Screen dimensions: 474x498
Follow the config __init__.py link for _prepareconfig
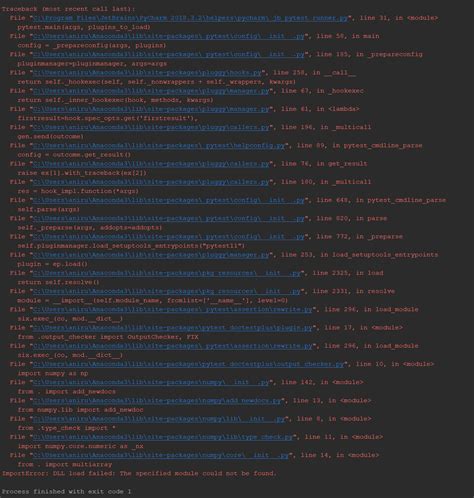click(x=169, y=54)
